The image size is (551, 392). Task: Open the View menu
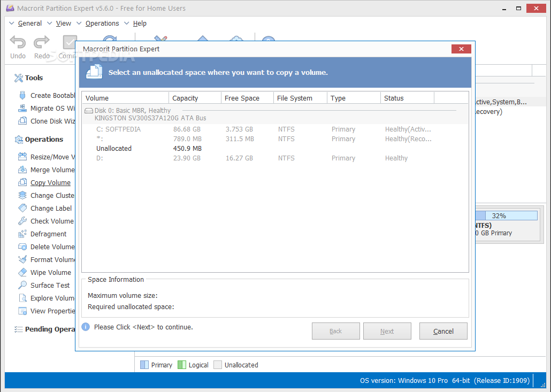[x=64, y=23]
